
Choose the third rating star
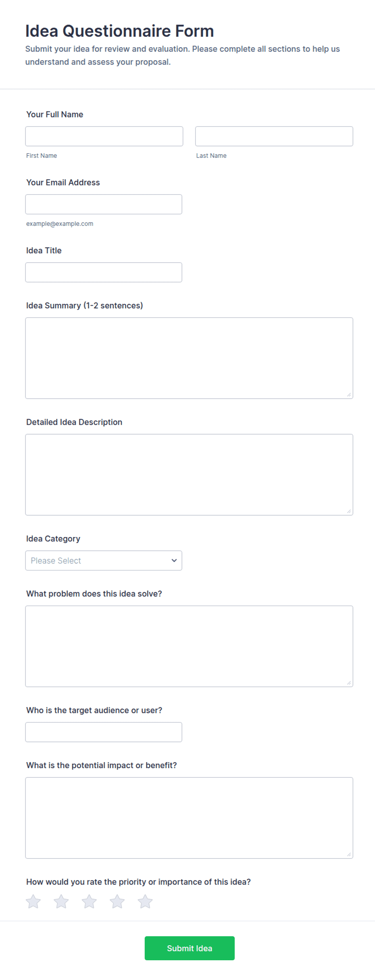(x=89, y=901)
